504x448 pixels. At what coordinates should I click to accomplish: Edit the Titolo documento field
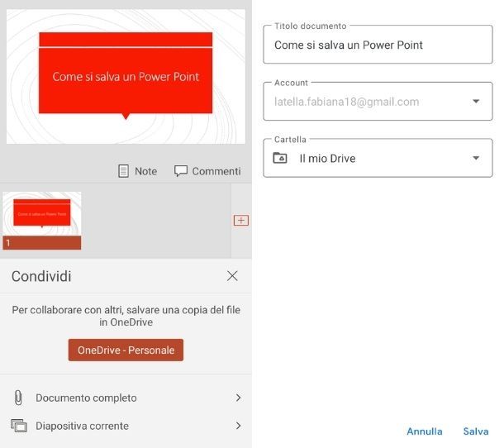click(x=378, y=45)
